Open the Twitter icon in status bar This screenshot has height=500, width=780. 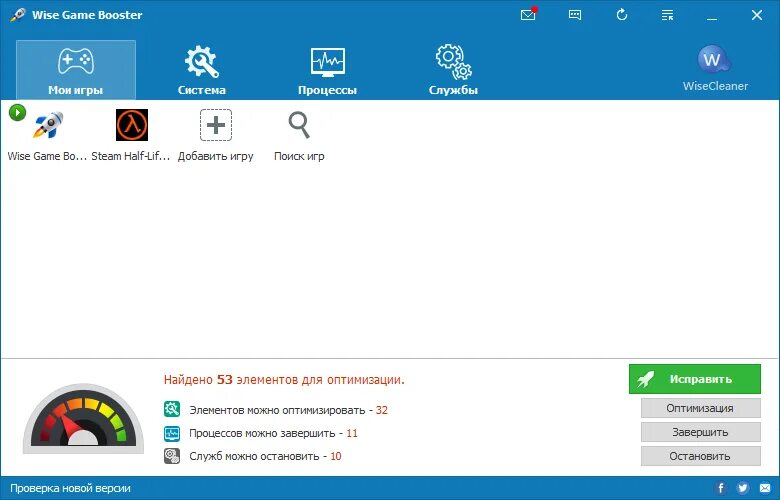tap(743, 488)
